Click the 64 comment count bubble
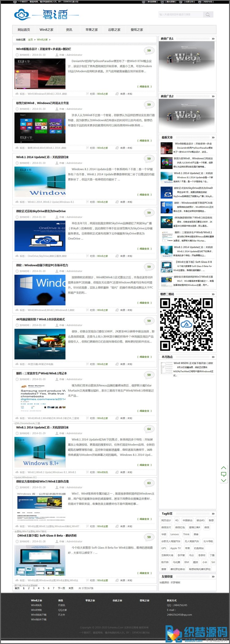Viewport: 230px width, 644px height. pos(149,429)
